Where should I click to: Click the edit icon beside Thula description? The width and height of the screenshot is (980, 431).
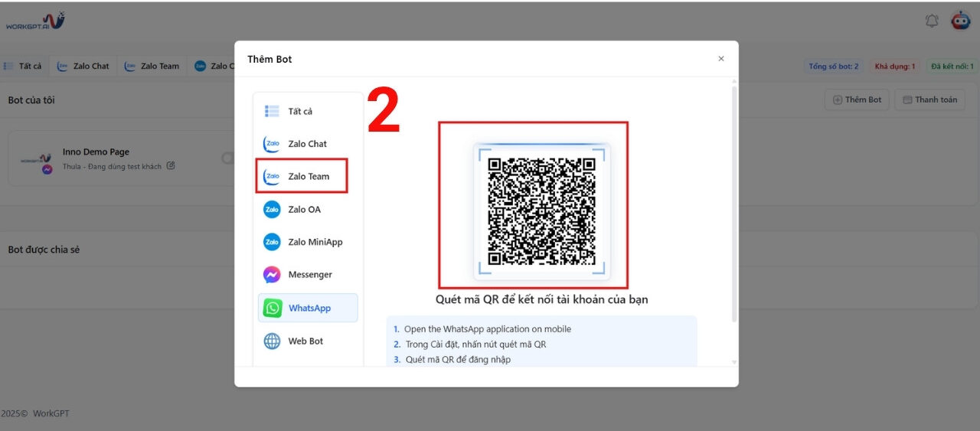click(171, 165)
